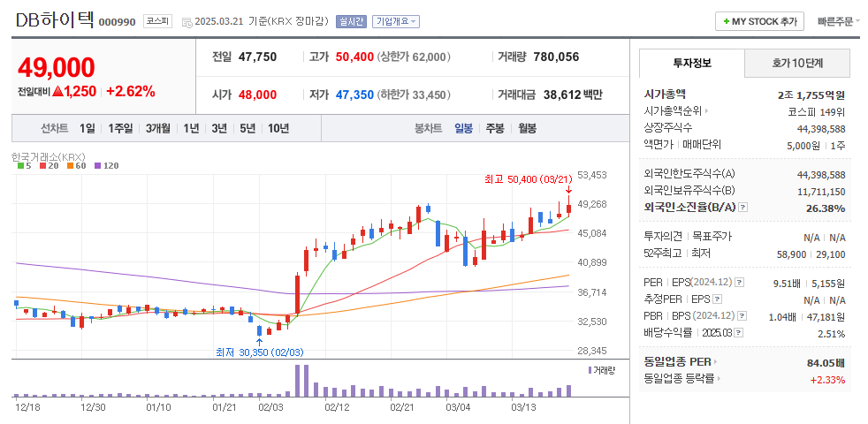Click the red 20-day moving average legend

click(49, 165)
